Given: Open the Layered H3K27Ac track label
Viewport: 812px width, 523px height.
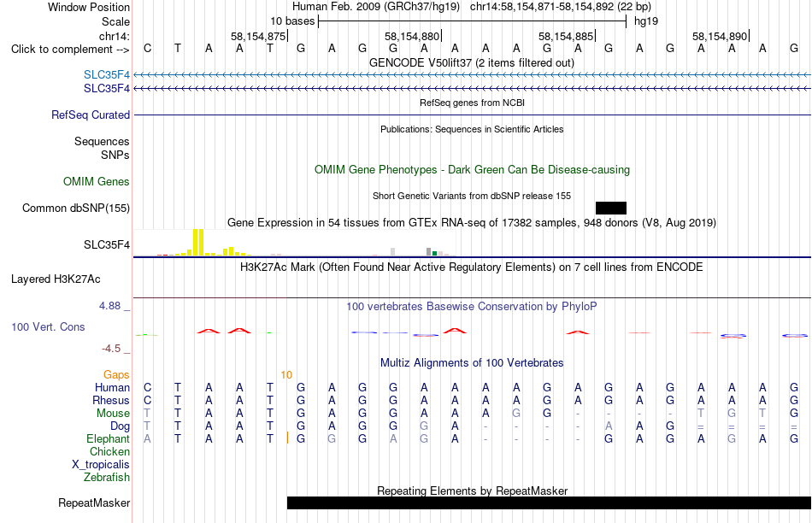Looking at the screenshot, I should 56,279.
